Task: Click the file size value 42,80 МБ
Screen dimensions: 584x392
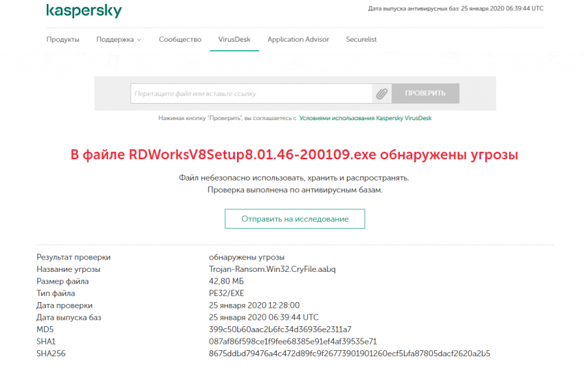Action: pyautogui.click(x=226, y=281)
